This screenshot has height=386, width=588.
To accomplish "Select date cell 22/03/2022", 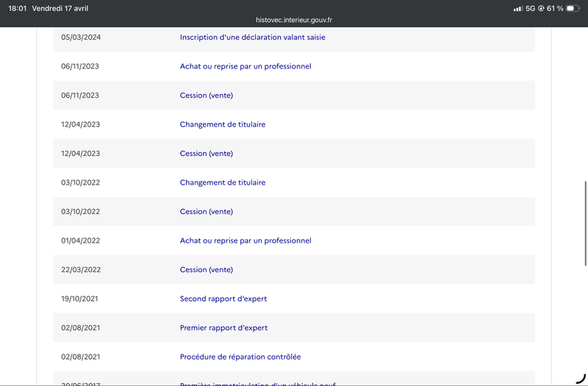I will (x=81, y=270).
